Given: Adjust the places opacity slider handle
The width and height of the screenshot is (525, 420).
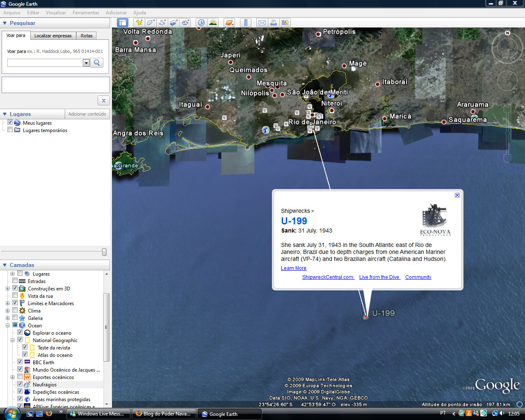Looking at the screenshot, I should point(104,252).
